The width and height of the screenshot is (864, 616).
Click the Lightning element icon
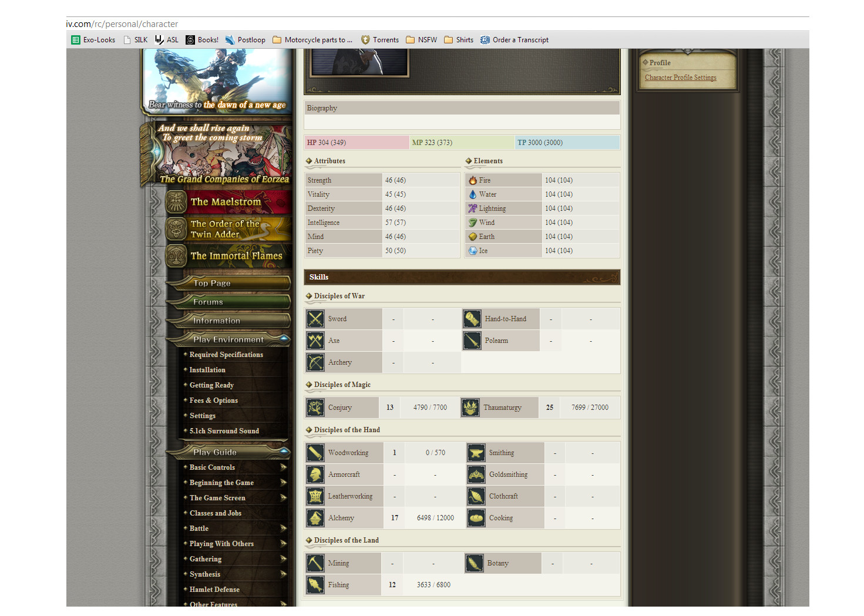[x=473, y=208]
